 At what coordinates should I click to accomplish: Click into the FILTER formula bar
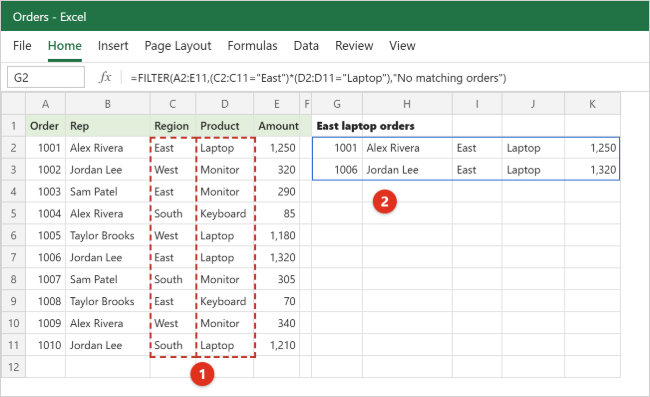coord(386,78)
